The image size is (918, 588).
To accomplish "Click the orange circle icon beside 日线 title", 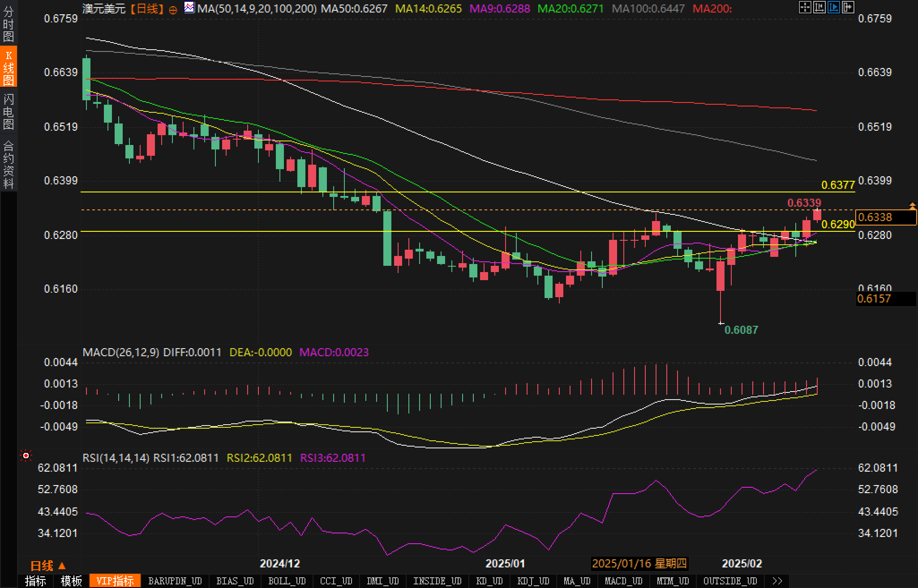I will coord(173,10).
